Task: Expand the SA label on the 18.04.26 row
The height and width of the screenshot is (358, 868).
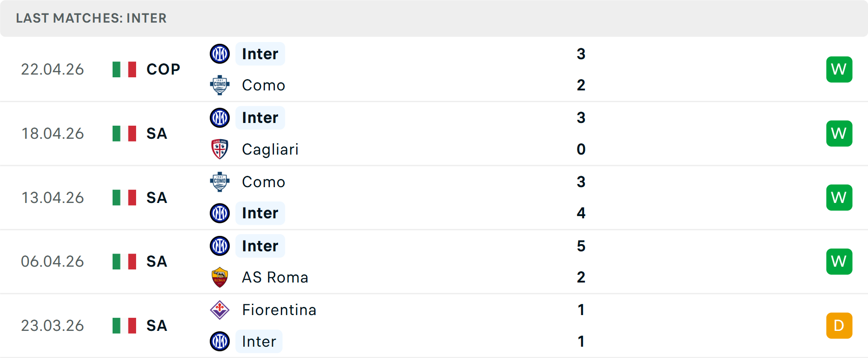Action: (156, 133)
